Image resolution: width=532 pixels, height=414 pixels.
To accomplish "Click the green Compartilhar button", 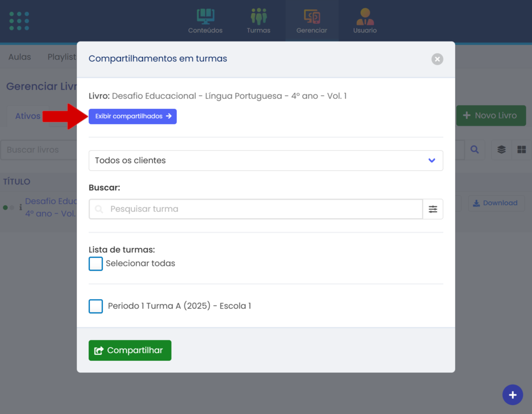I will (130, 350).
